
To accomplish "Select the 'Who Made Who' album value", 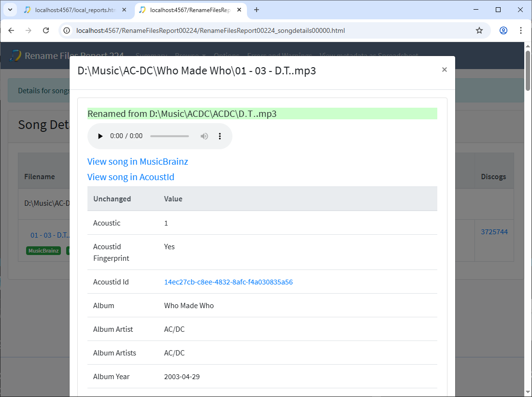I will [189, 306].
